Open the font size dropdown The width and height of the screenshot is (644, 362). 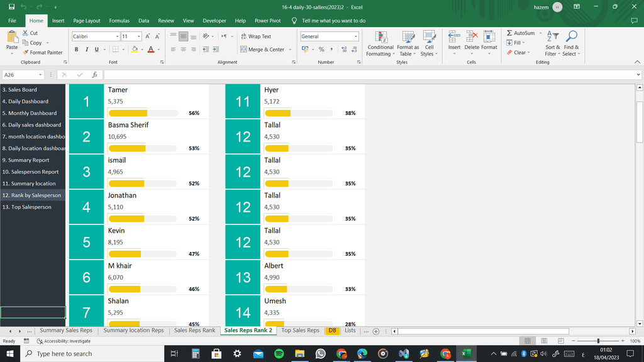pyautogui.click(x=139, y=36)
